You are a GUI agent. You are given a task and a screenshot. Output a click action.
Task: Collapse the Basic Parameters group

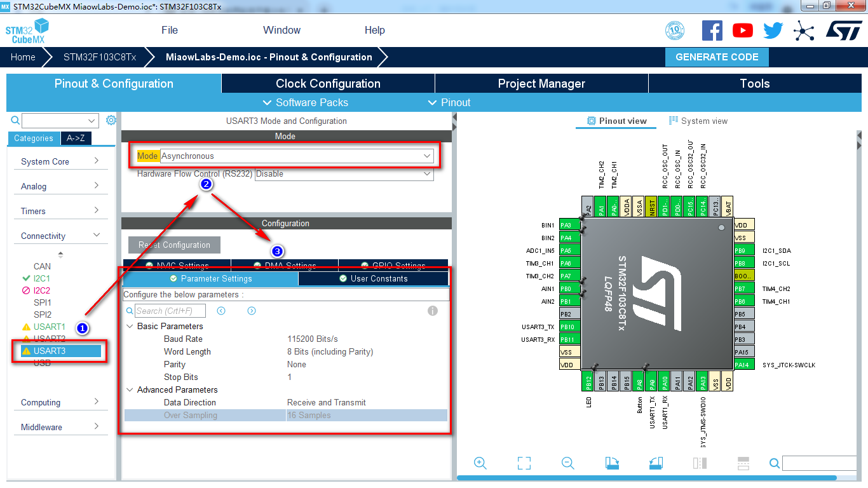tap(130, 326)
